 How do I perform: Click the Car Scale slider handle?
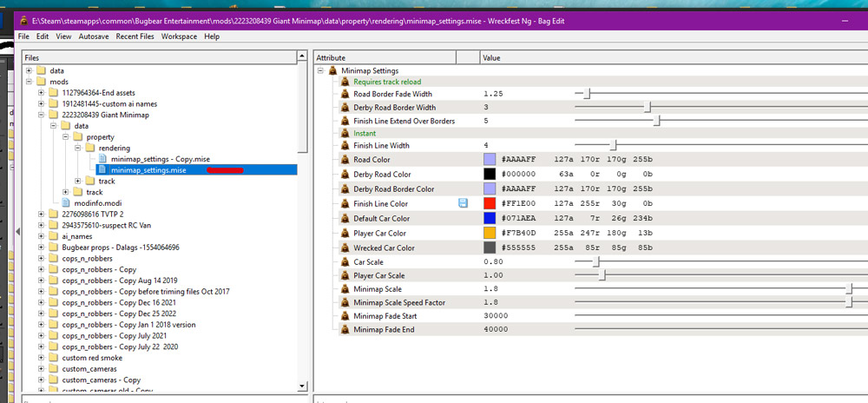(x=596, y=261)
